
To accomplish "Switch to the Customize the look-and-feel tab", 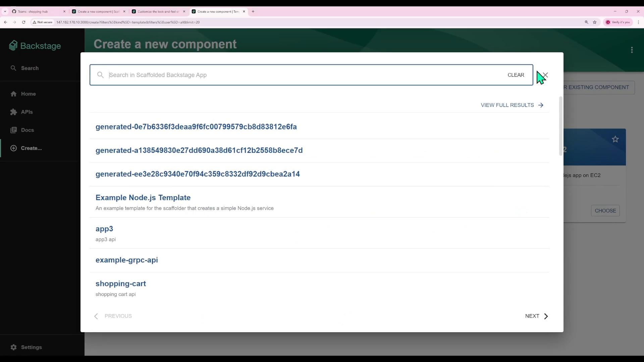I will pyautogui.click(x=158, y=11).
